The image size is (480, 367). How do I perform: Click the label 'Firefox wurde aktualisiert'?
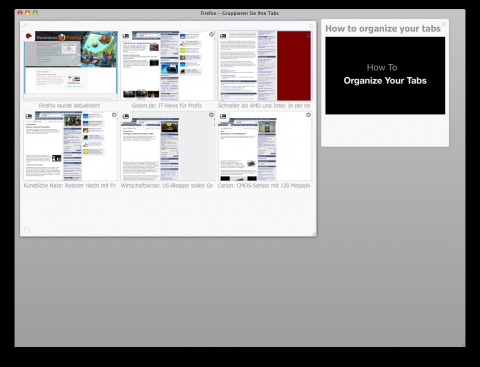click(69, 105)
